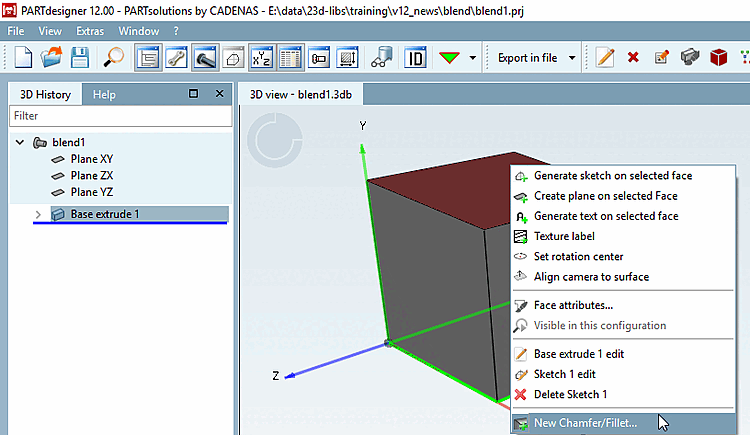750x435 pixels.
Task: Save using the floppy disk icon
Action: coord(80,58)
